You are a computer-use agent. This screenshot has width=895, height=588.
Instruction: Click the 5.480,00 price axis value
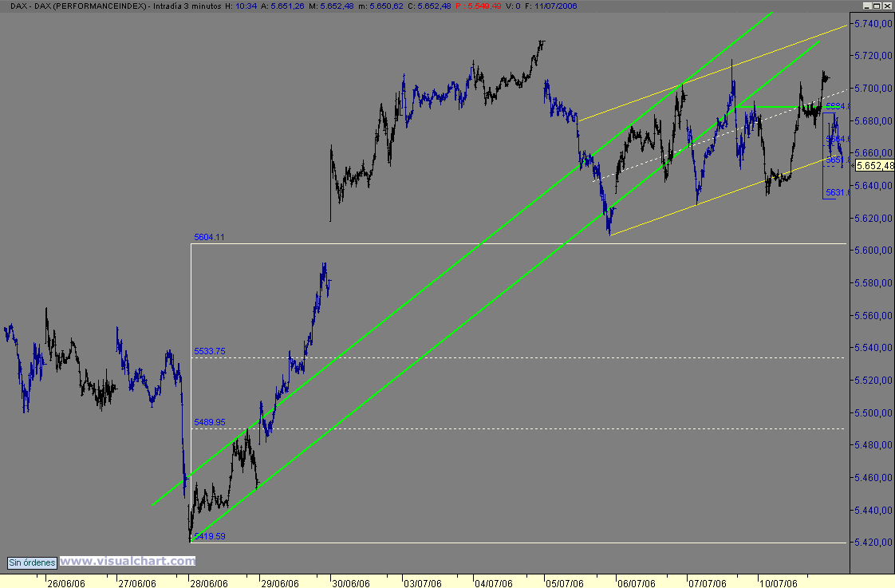[x=873, y=444]
